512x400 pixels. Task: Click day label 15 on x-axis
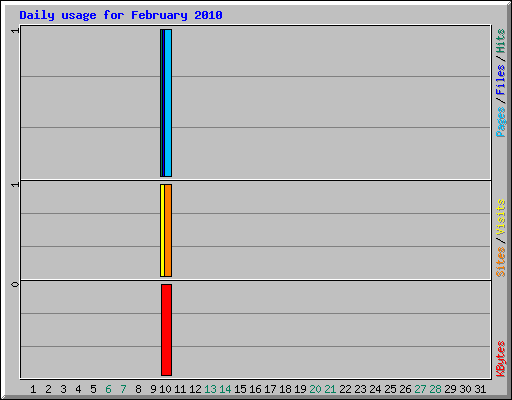[240, 389]
